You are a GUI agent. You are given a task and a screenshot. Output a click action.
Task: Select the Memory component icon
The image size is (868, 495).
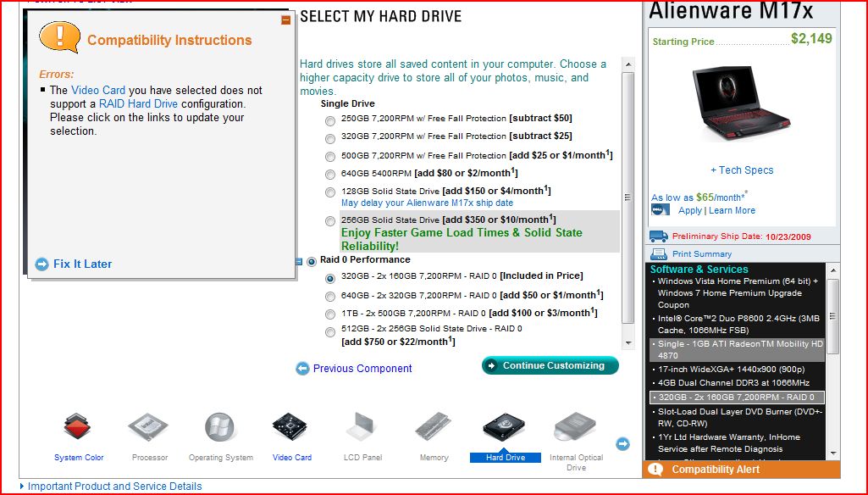click(433, 426)
